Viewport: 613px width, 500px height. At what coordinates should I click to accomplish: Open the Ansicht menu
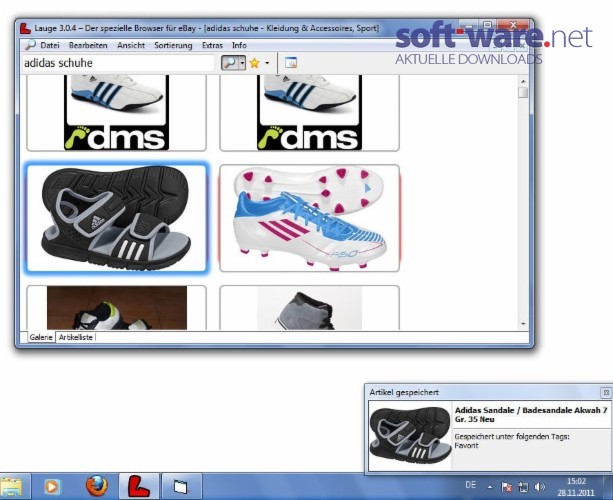131,45
